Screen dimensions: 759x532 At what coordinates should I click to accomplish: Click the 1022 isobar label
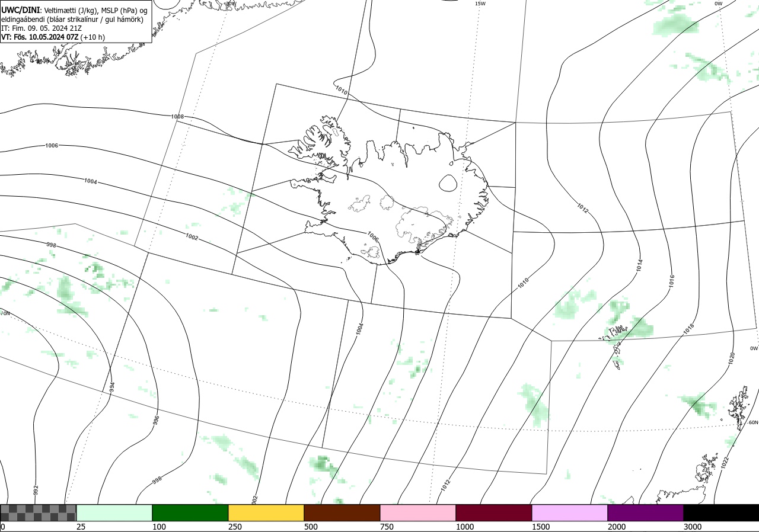coord(725,462)
